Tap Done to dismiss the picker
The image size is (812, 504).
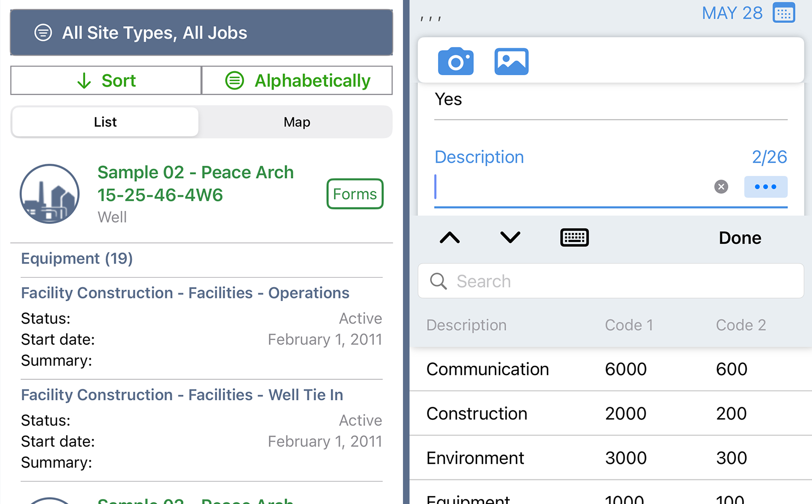[740, 237]
